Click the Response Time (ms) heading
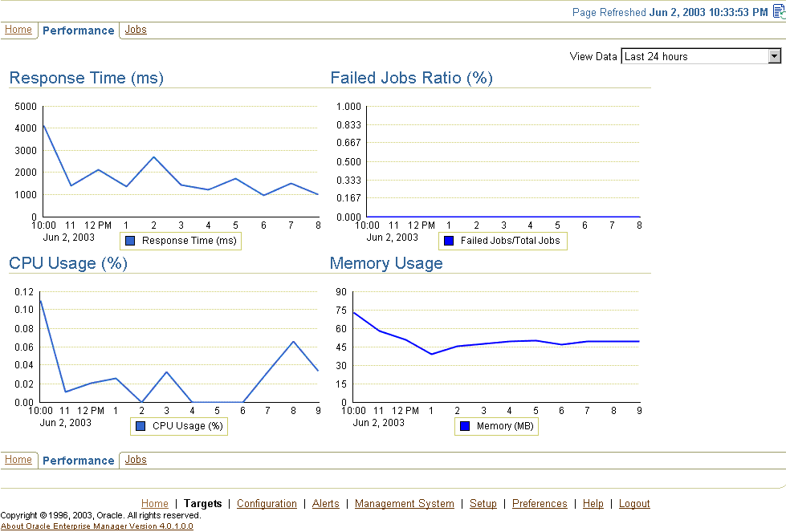The image size is (786, 532). [86, 78]
